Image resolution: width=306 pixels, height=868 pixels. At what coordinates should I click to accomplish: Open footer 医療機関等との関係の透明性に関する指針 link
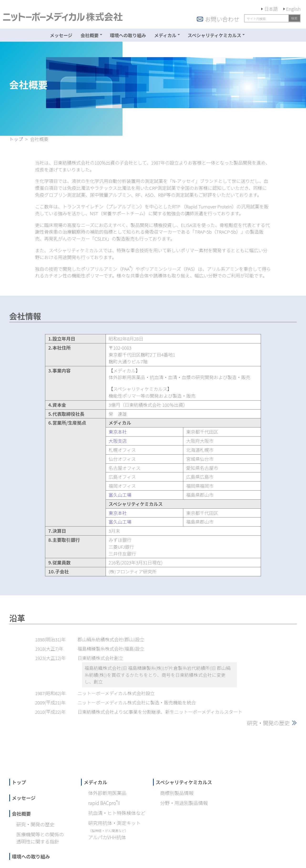[x=40, y=838]
